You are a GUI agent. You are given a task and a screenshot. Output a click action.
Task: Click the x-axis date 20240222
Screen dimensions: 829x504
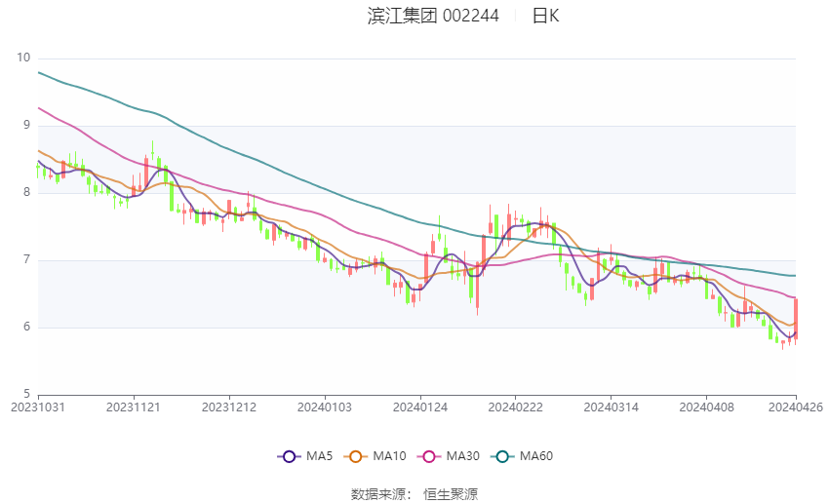516,407
